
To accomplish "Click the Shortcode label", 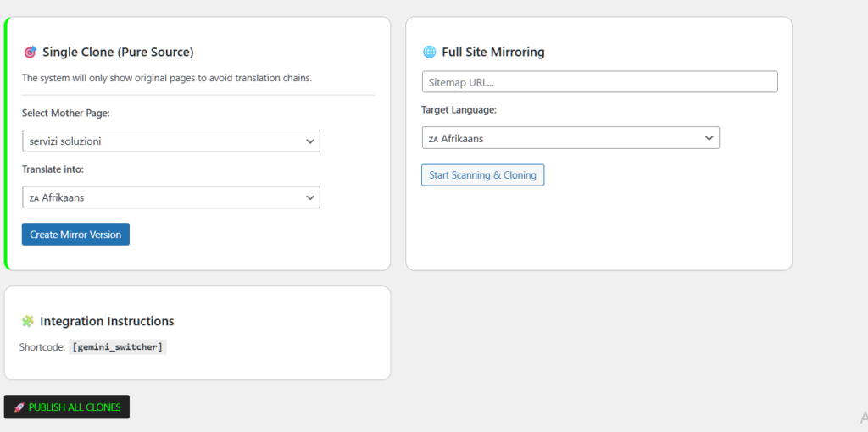I will (42, 347).
